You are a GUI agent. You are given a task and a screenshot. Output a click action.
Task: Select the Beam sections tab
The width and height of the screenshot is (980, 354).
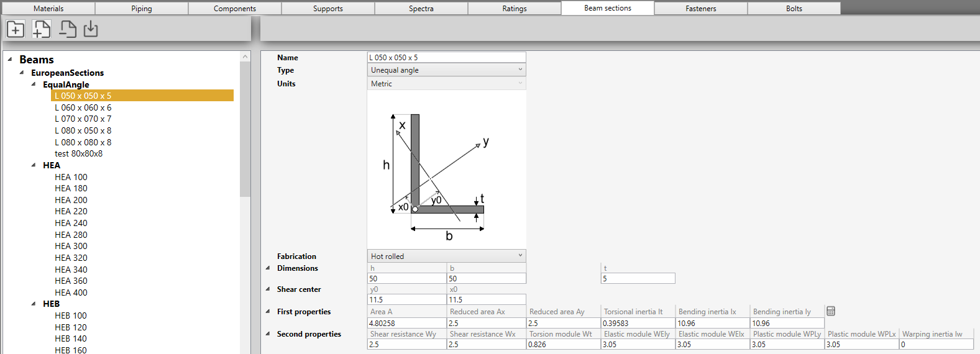[x=608, y=8]
